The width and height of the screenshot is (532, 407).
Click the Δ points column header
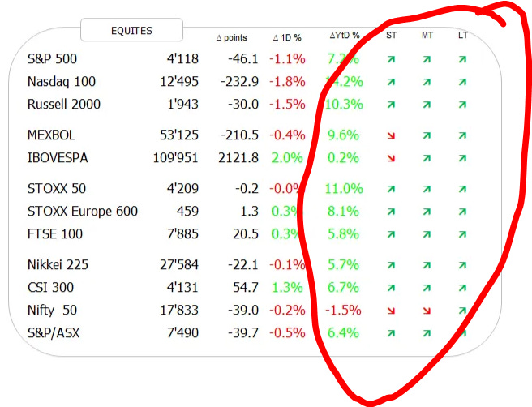(x=232, y=37)
